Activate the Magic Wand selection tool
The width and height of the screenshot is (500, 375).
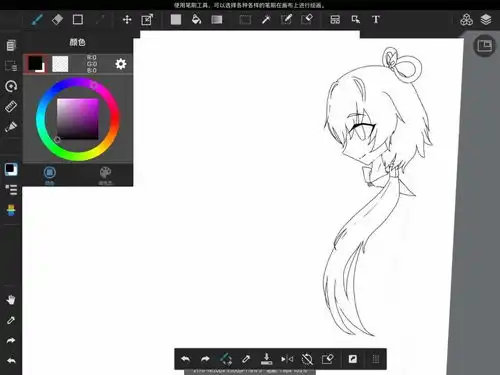(266, 20)
